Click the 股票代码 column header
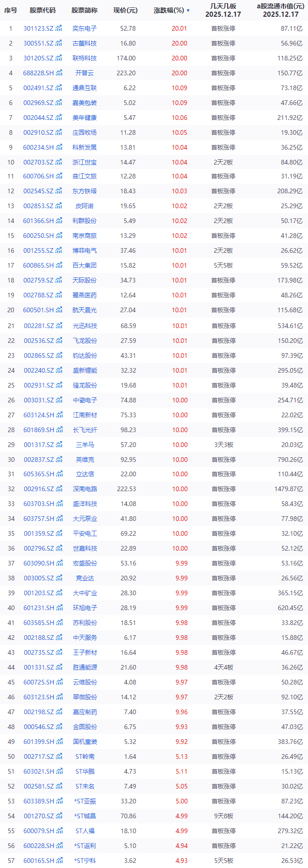The width and height of the screenshot is (308, 868). [x=42, y=10]
